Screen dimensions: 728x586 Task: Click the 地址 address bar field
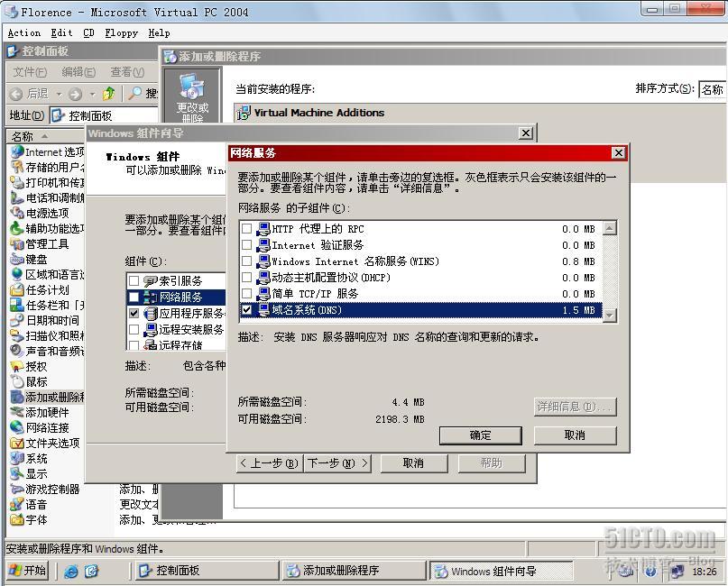[105, 115]
